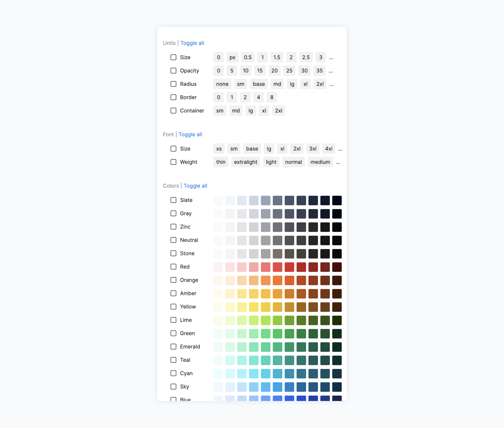Select the 4xl Font Size chip
The width and height of the screenshot is (504, 428).
click(329, 149)
